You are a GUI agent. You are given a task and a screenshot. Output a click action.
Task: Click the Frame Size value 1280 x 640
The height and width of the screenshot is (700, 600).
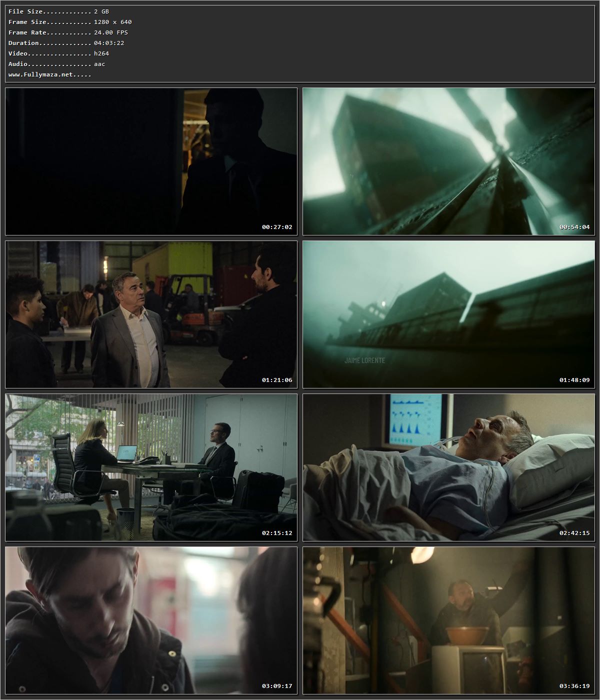click(113, 22)
